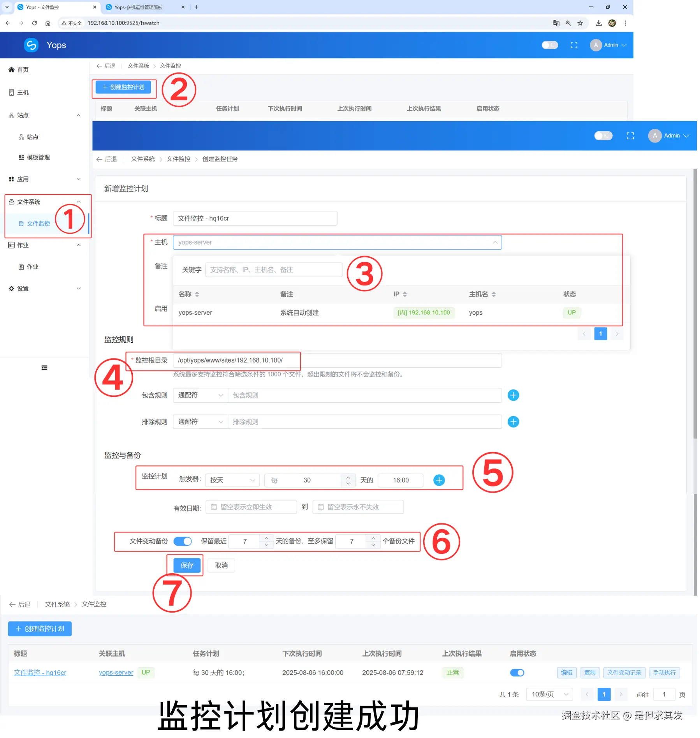The width and height of the screenshot is (700, 738).
Task: Click the Yops logo icon
Action: click(x=31, y=45)
